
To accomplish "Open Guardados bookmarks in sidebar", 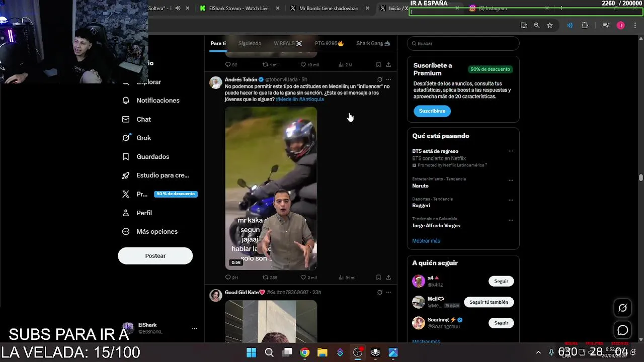I will point(146,157).
